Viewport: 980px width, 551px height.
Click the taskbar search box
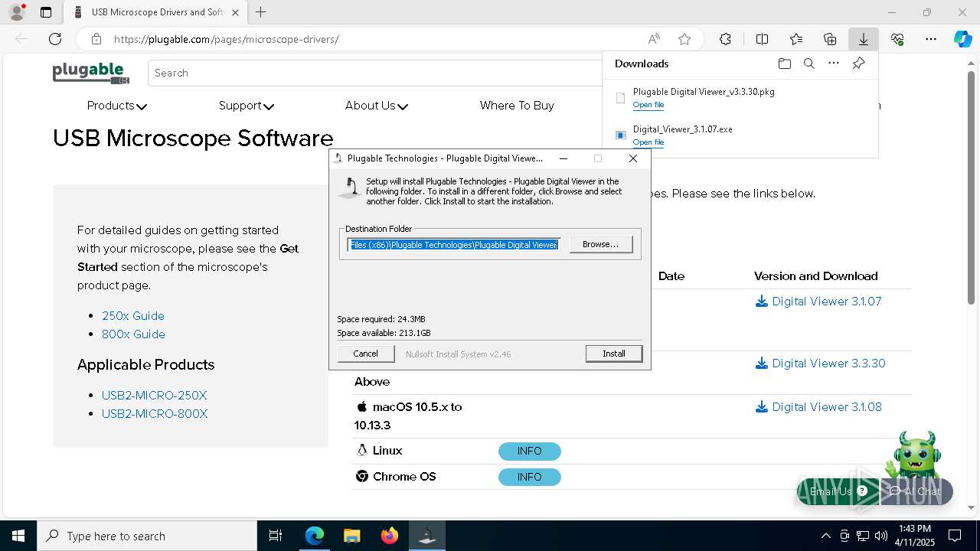click(147, 536)
